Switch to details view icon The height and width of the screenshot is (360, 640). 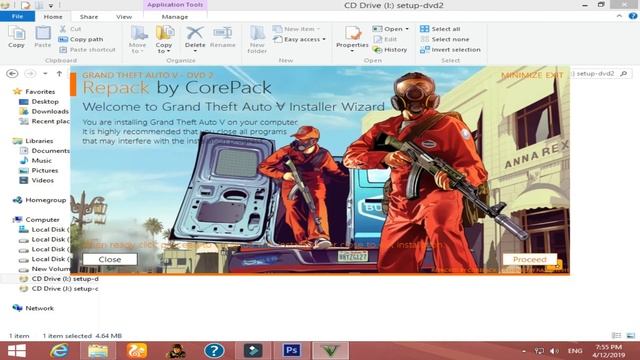point(616,336)
